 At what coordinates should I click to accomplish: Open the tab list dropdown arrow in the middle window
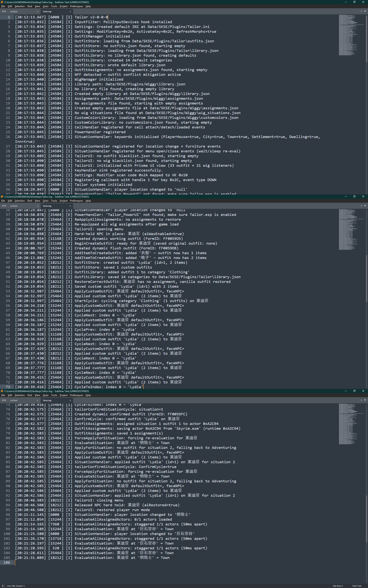365,206
